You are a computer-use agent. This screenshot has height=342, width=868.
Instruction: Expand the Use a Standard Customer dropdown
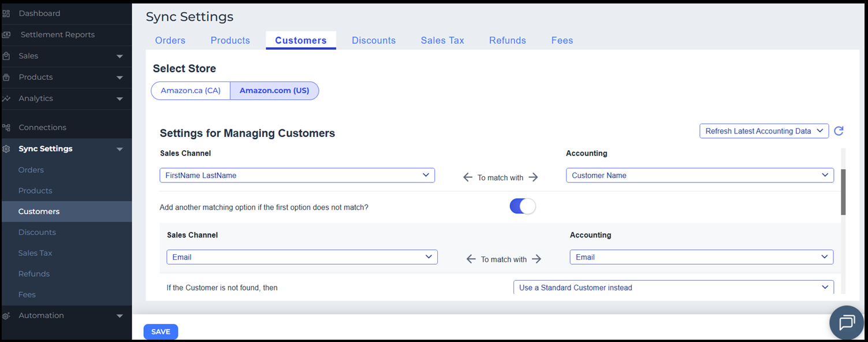coord(673,287)
